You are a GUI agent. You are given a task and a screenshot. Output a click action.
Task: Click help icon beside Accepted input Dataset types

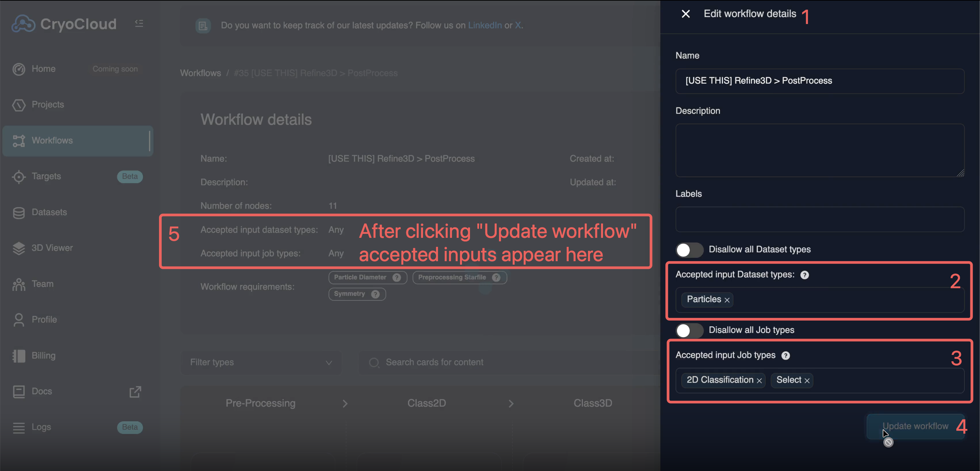click(805, 275)
